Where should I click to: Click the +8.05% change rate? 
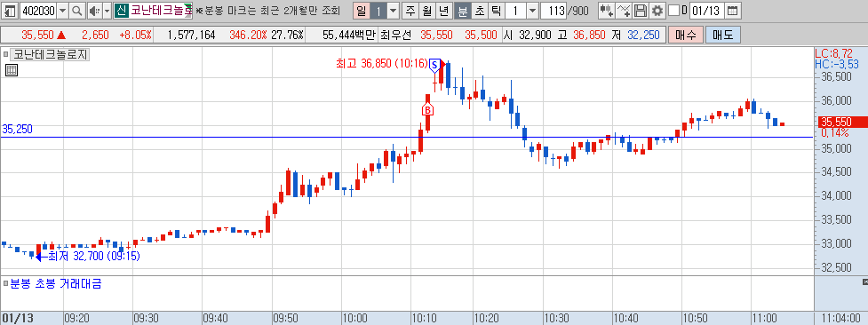[x=135, y=35]
